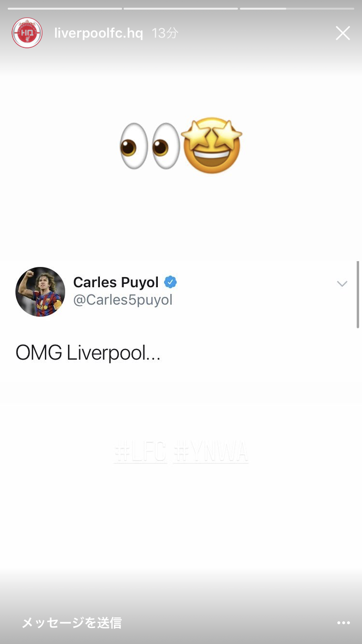Open the #YNWA hashtag
This screenshot has height=644, width=362.
[210, 452]
